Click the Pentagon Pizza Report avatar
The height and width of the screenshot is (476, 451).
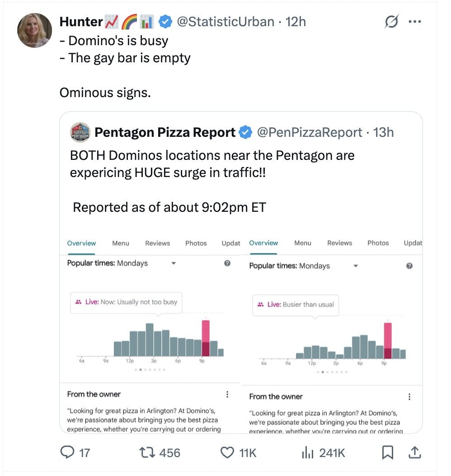point(80,132)
